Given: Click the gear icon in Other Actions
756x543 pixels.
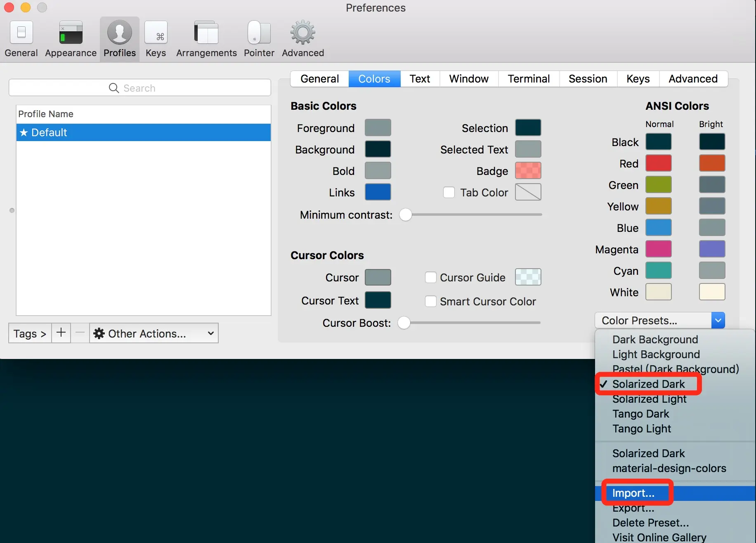Looking at the screenshot, I should (99, 333).
